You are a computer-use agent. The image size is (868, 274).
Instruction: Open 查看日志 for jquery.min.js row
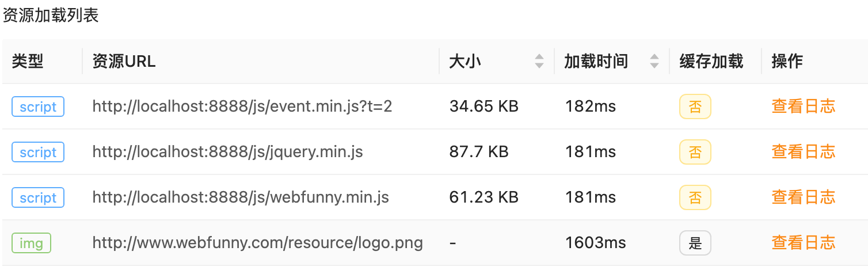click(803, 152)
